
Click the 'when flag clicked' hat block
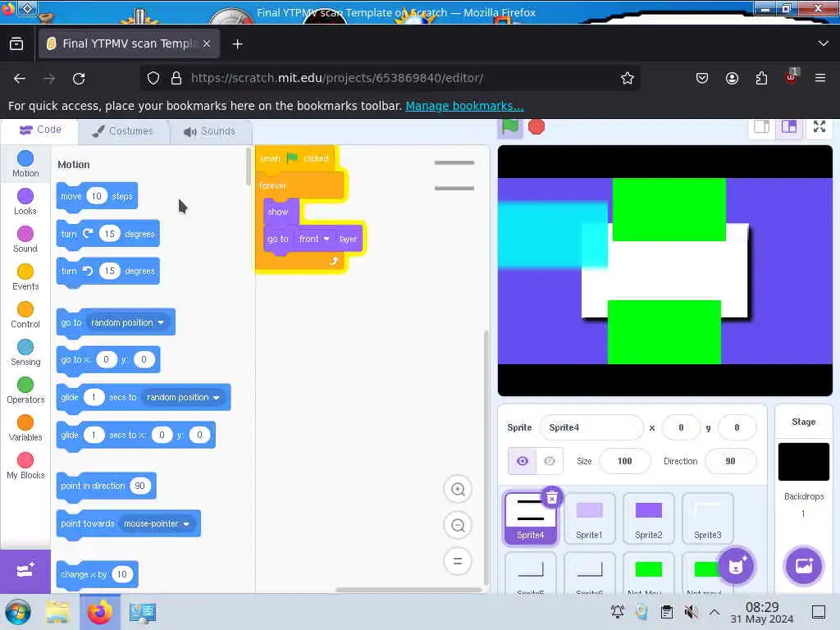(295, 158)
